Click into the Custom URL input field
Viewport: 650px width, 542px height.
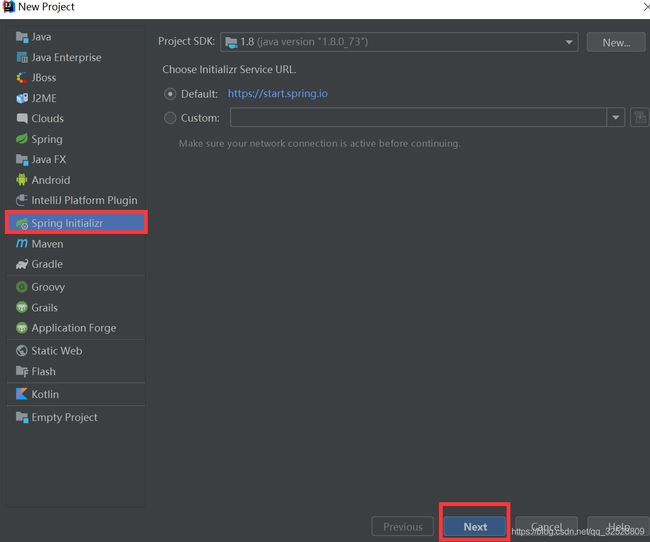pos(418,118)
